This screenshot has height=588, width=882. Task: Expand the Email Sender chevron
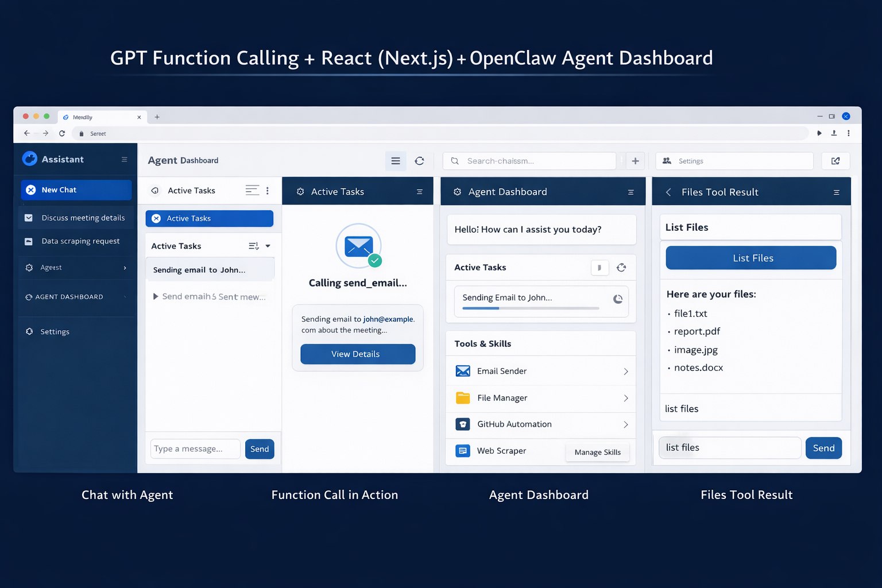(626, 372)
